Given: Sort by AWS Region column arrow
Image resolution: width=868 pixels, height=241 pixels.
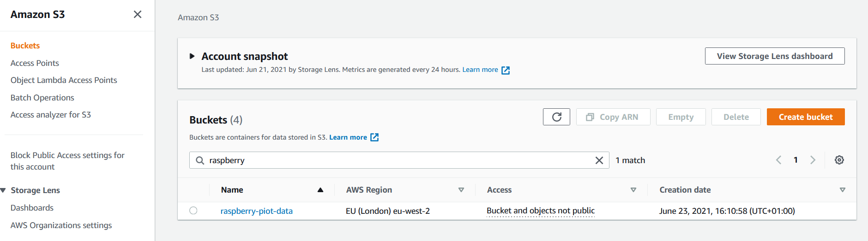Looking at the screenshot, I should click(461, 190).
